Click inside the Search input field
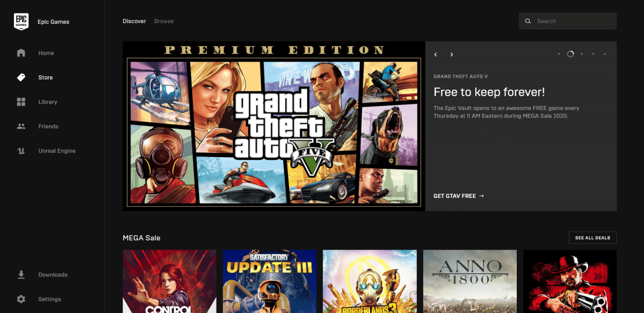This screenshot has height=313, width=644. (x=569, y=21)
